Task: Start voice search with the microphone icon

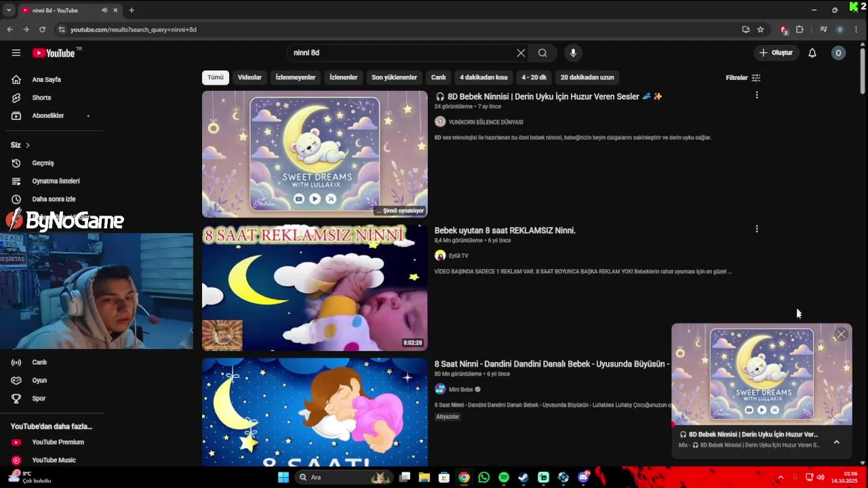Action: point(573,53)
